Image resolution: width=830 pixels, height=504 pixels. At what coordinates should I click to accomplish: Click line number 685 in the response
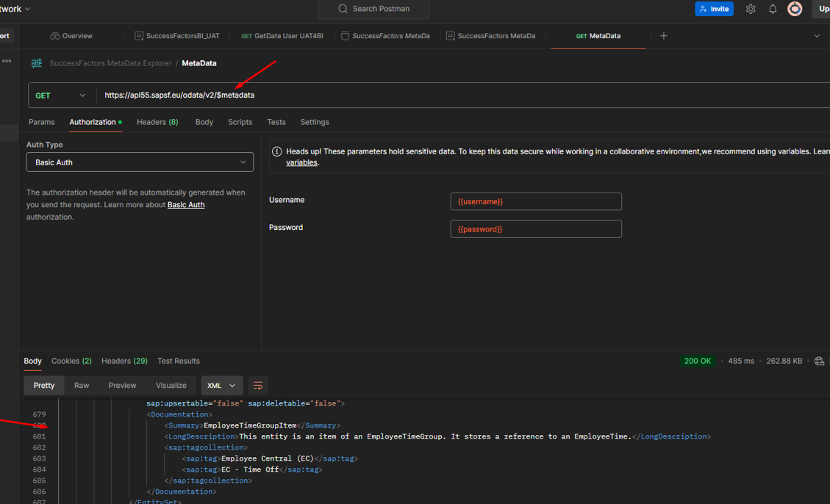[39, 480]
